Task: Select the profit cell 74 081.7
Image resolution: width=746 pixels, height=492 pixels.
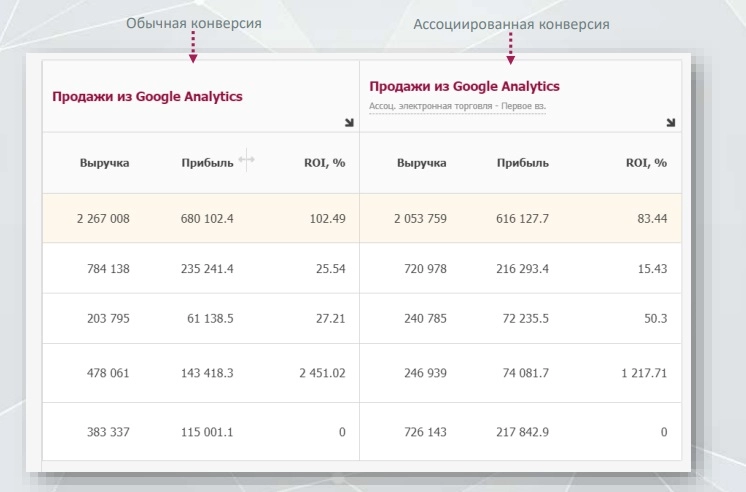Action: (526, 373)
